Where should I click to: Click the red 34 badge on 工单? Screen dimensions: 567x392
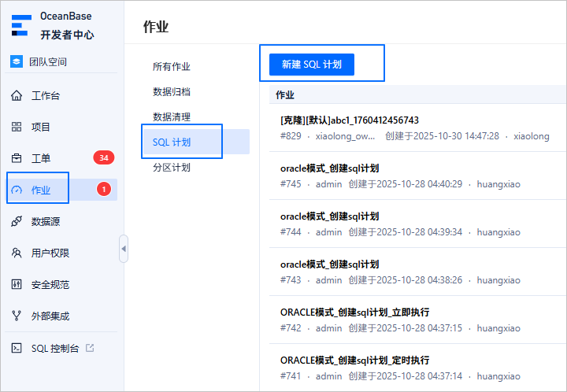point(104,158)
